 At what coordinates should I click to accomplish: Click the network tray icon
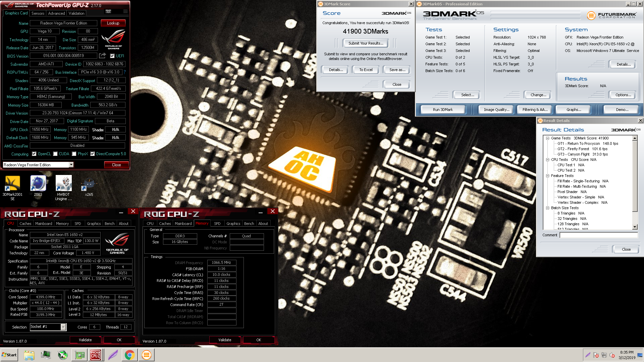tap(604, 355)
